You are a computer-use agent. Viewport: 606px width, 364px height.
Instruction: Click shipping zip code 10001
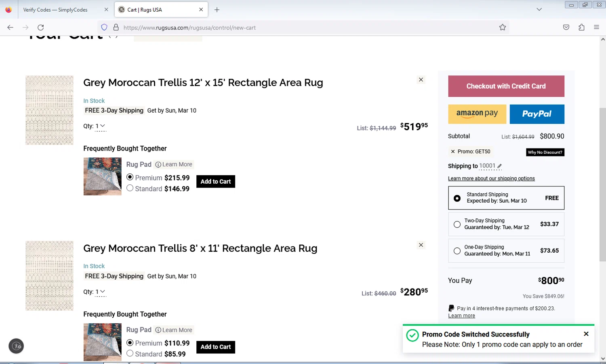(x=487, y=166)
